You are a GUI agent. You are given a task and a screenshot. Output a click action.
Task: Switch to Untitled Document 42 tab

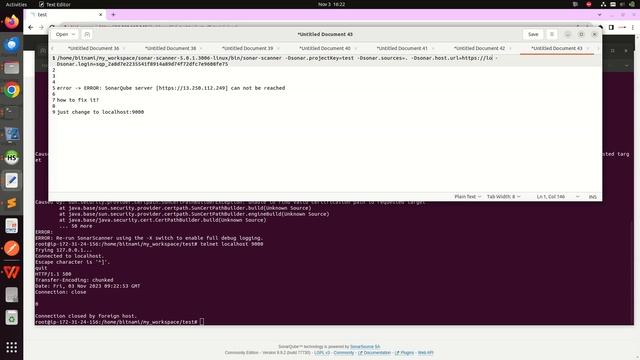click(480, 48)
